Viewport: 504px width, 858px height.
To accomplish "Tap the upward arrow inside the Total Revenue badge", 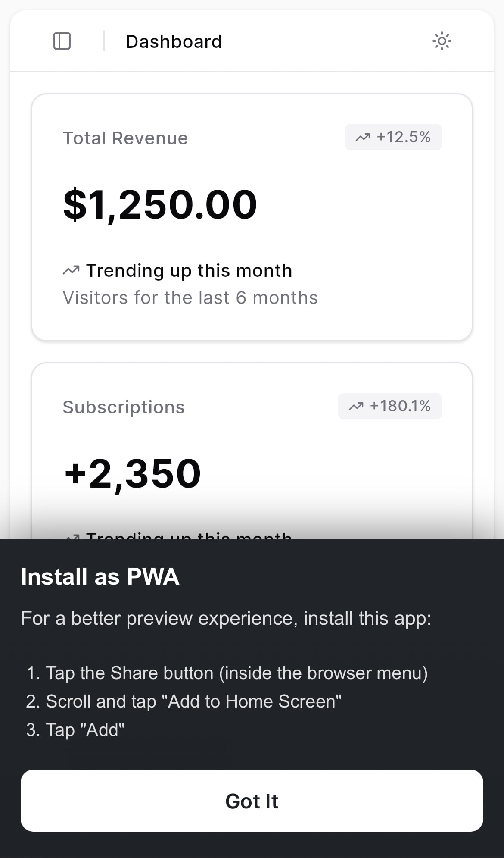I will coord(363,137).
